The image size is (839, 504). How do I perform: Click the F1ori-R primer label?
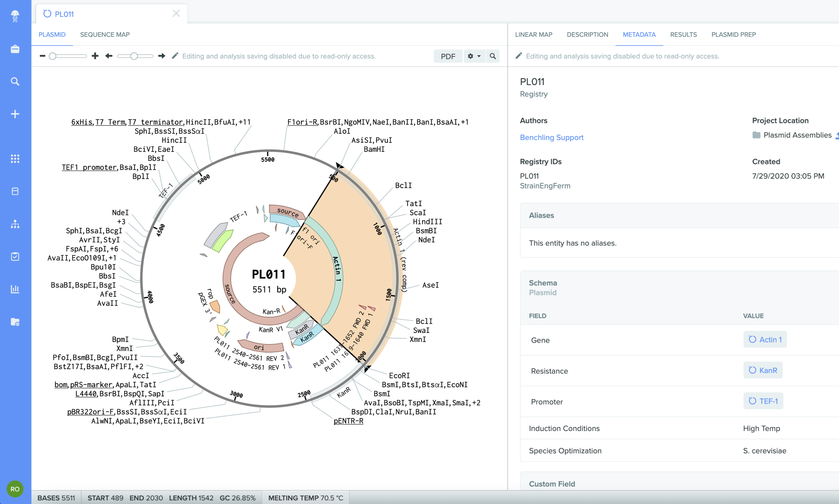pos(302,122)
